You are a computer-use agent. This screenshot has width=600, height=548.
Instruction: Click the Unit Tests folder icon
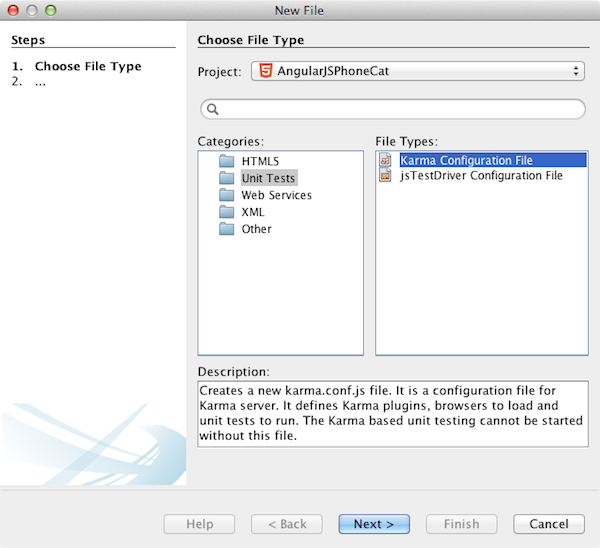point(226,178)
